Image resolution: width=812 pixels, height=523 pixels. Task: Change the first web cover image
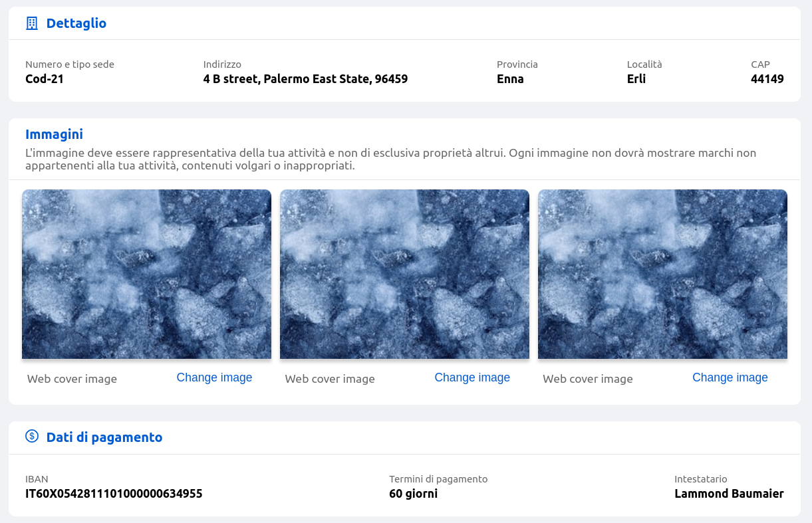point(214,377)
